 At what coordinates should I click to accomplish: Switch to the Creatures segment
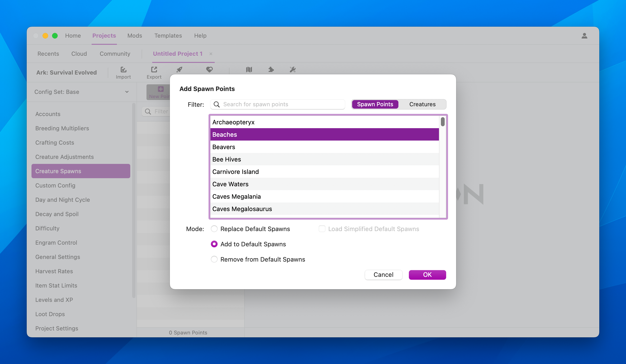click(x=422, y=104)
